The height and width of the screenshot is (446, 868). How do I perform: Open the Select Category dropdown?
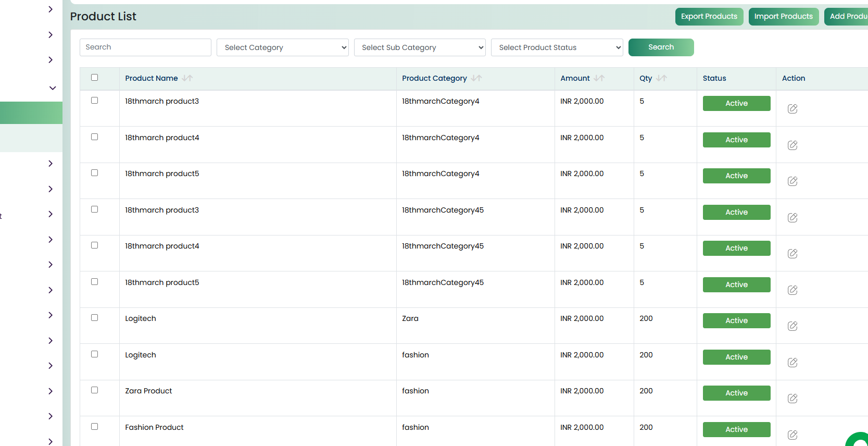(283, 47)
